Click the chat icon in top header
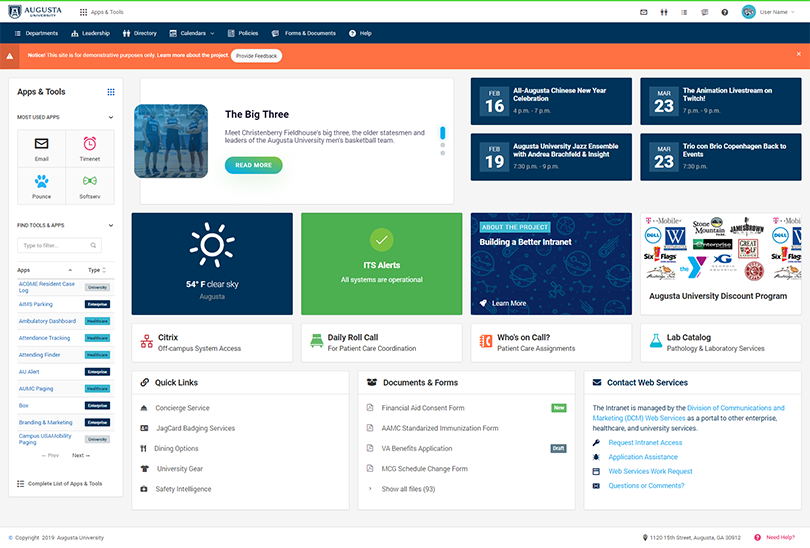 (x=705, y=12)
